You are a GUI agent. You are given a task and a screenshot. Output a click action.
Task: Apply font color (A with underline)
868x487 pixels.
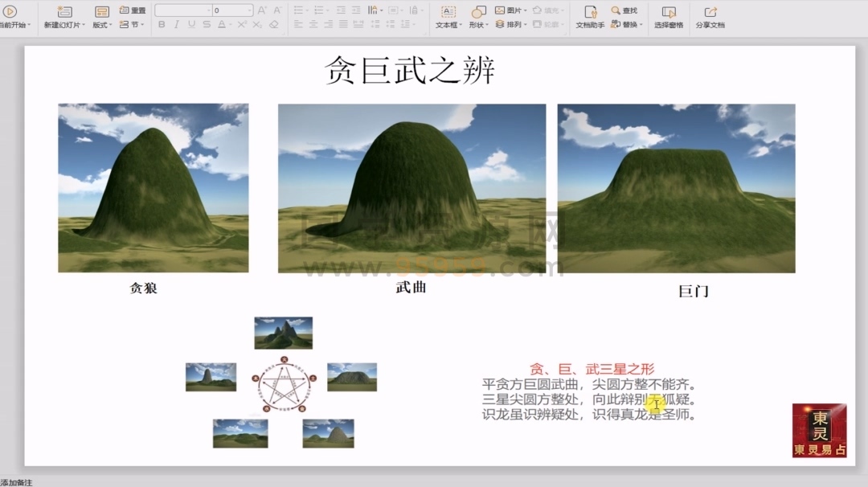click(x=222, y=24)
